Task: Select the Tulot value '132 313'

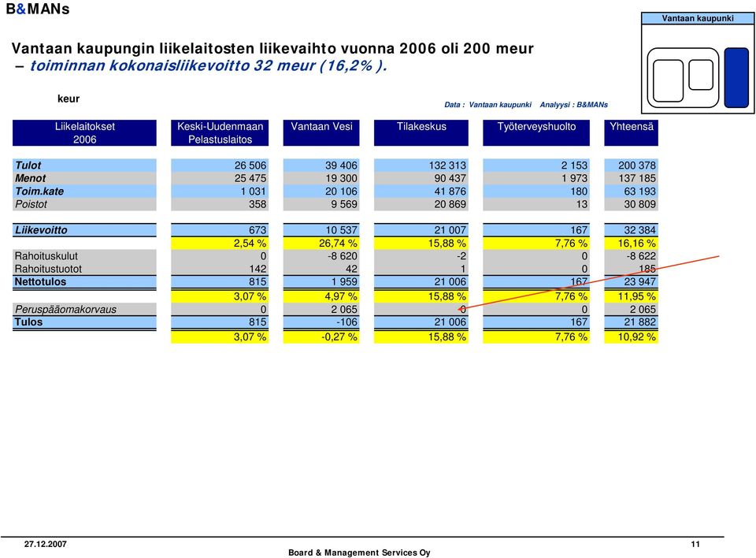Action: 447,165
